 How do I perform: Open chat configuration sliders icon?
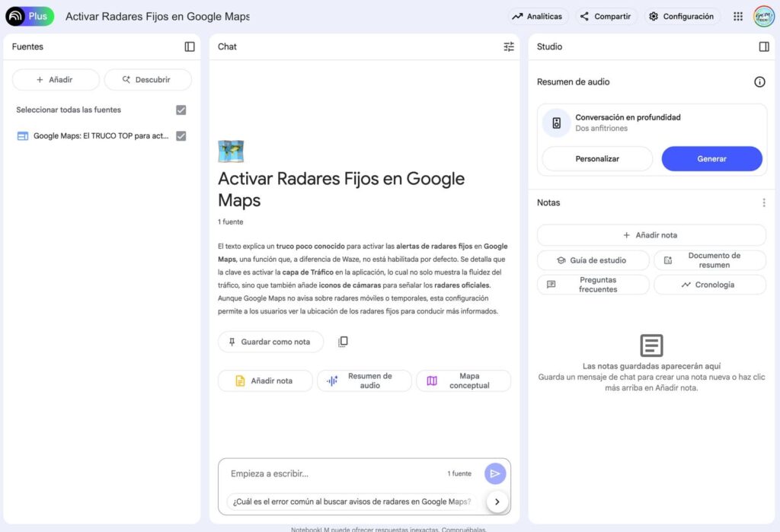click(508, 46)
